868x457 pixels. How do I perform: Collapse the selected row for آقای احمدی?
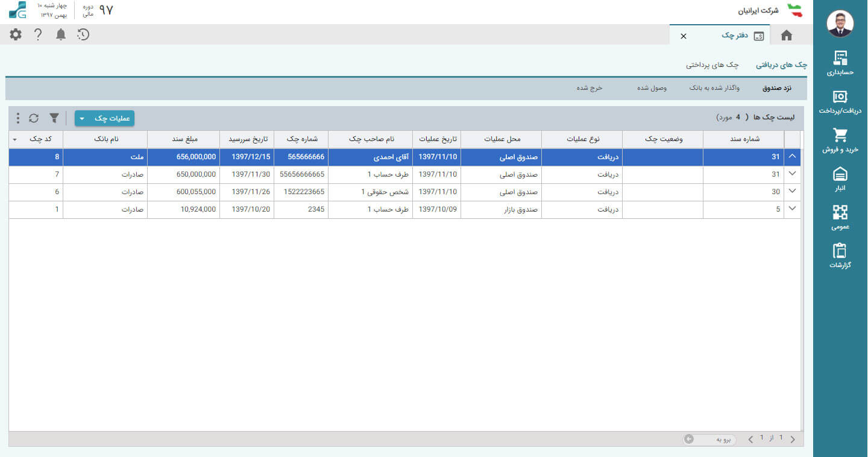click(792, 157)
